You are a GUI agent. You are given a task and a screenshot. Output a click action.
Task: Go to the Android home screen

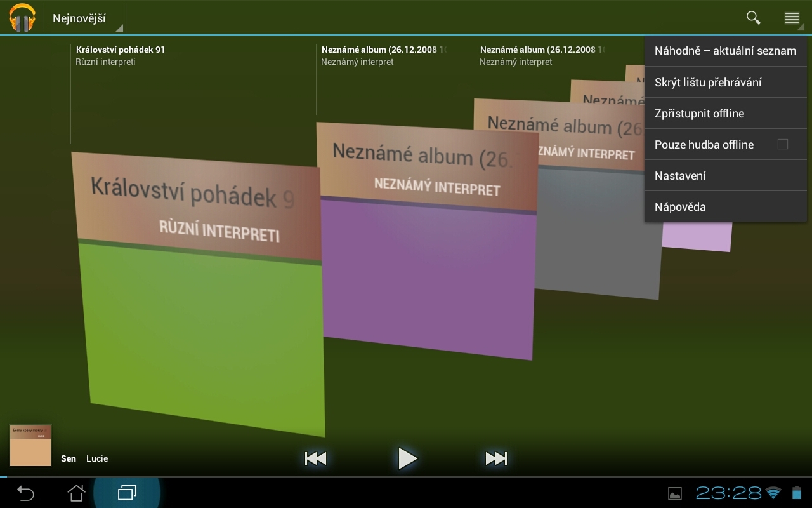tap(76, 493)
